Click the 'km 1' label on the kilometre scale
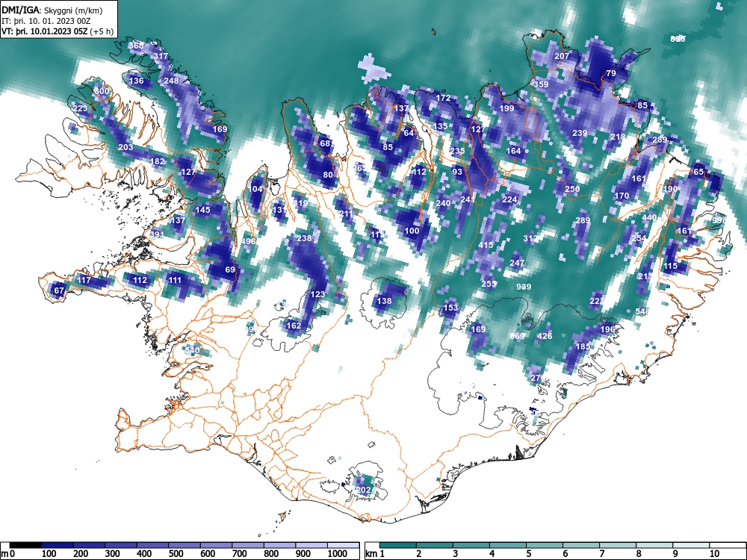 [374, 554]
